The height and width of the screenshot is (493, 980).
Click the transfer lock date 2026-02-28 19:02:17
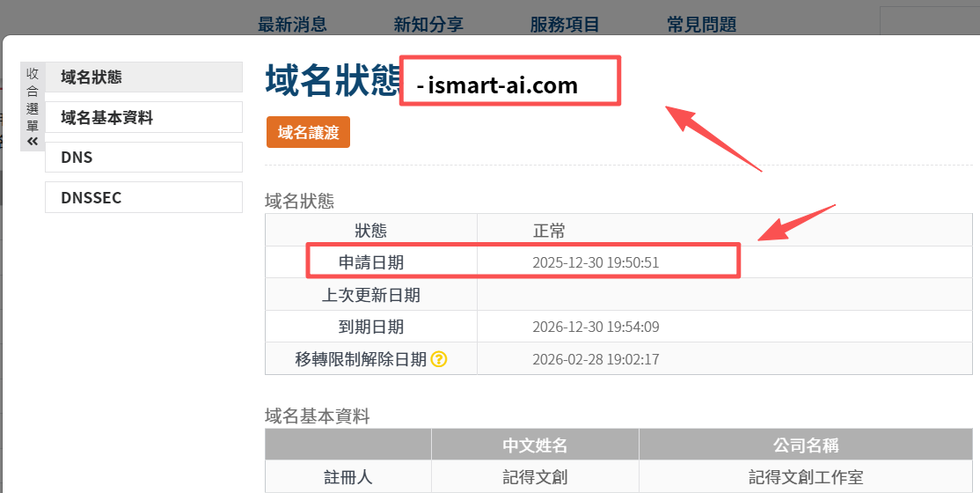point(596,359)
